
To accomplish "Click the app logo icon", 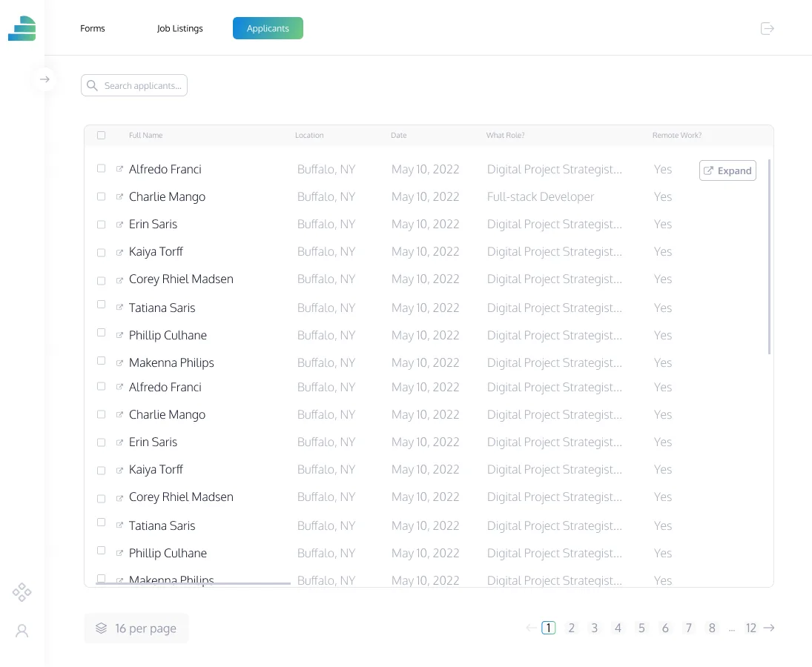I will click(x=22, y=28).
